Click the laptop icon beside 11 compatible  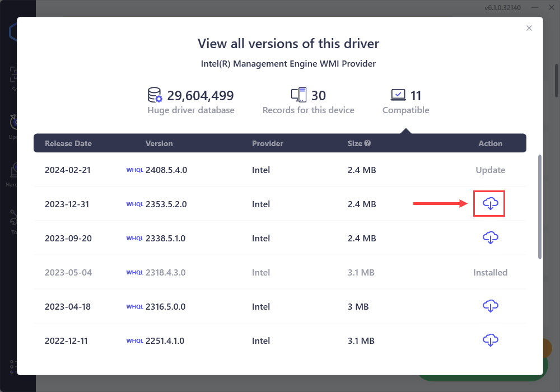click(398, 95)
